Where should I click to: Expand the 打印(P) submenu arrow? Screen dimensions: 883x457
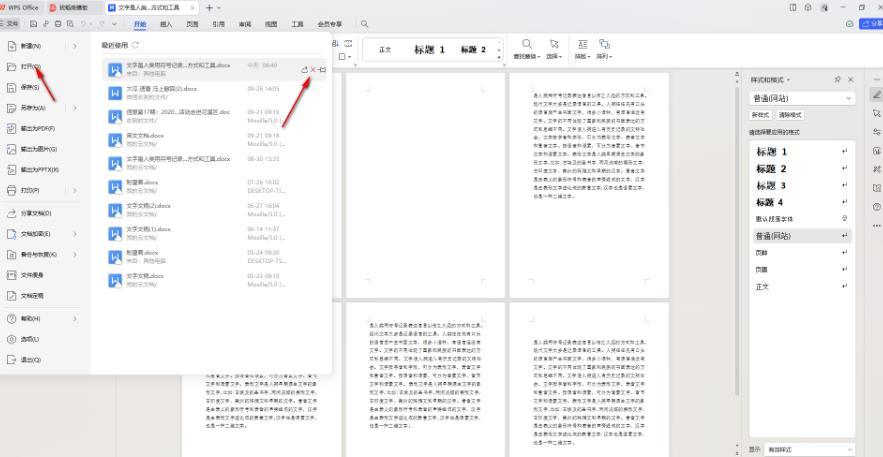pos(75,190)
